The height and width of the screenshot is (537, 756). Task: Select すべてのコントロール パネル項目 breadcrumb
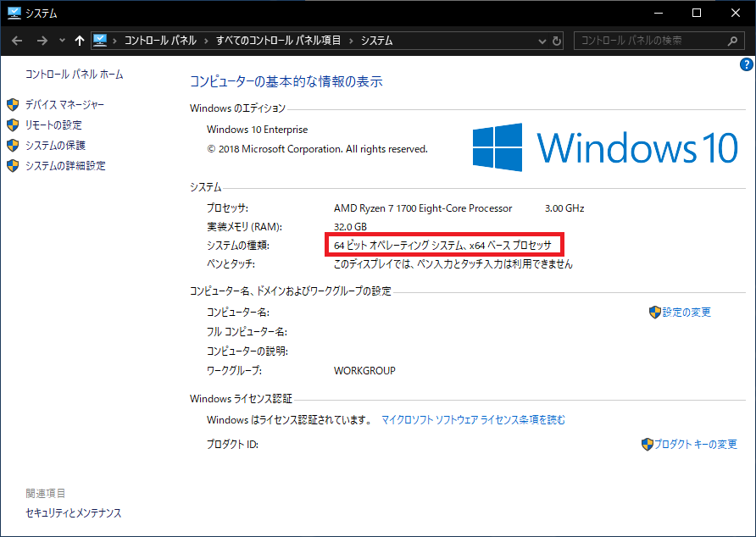[x=278, y=41]
